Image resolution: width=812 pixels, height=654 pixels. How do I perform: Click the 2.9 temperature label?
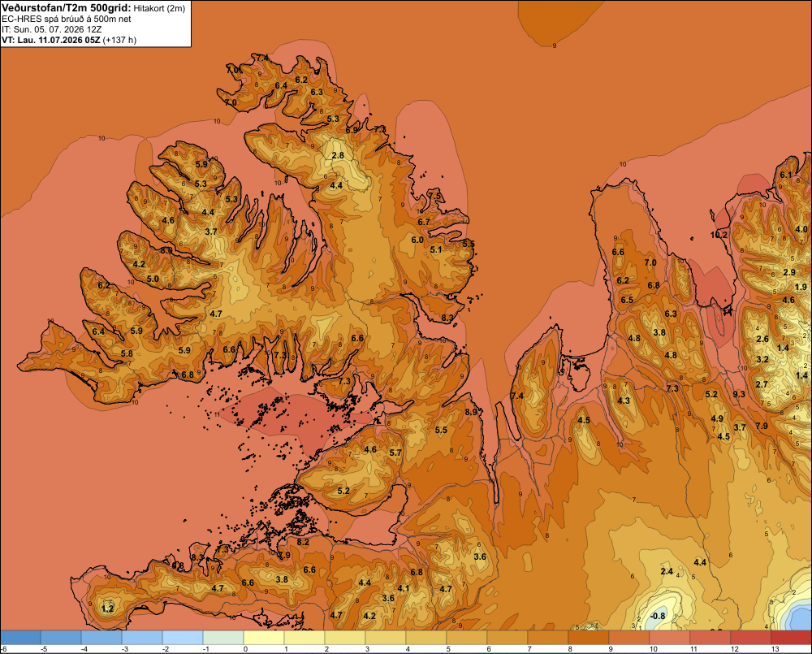(x=789, y=272)
